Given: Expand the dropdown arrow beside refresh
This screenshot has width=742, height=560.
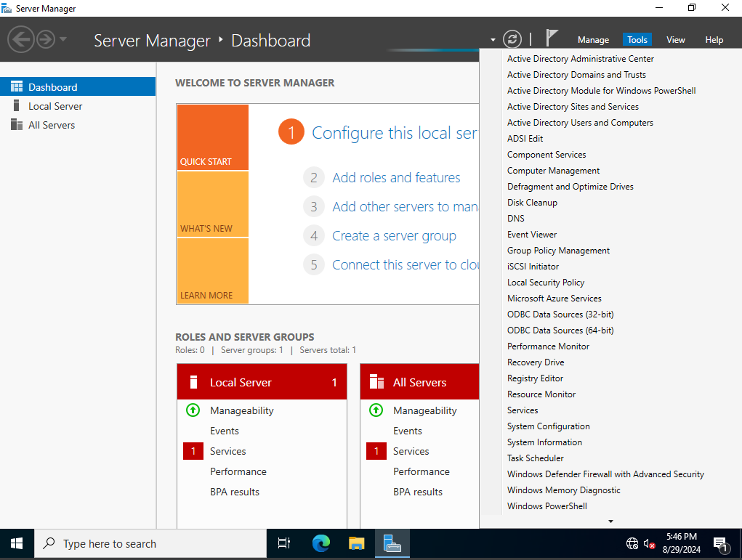Looking at the screenshot, I should click(493, 40).
